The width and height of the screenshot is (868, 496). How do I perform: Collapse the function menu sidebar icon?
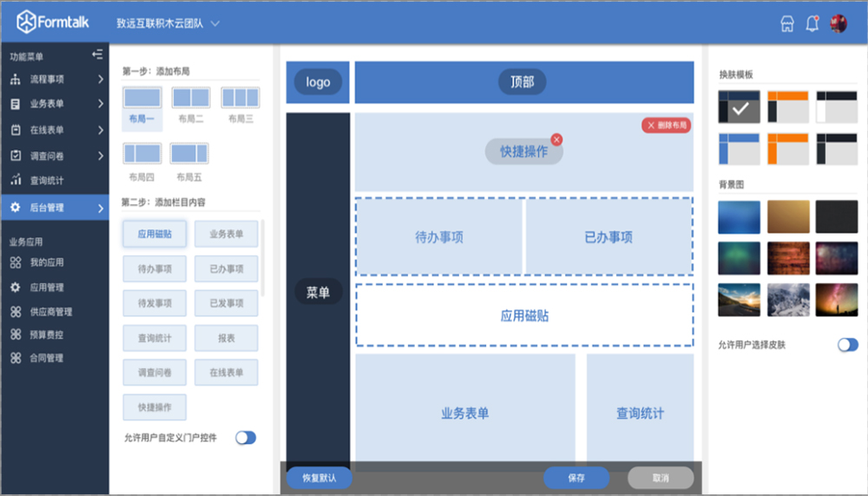tap(97, 56)
